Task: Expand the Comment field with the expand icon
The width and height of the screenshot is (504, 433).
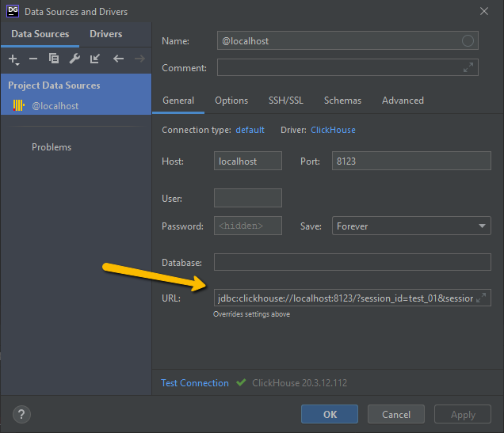Action: coord(468,68)
